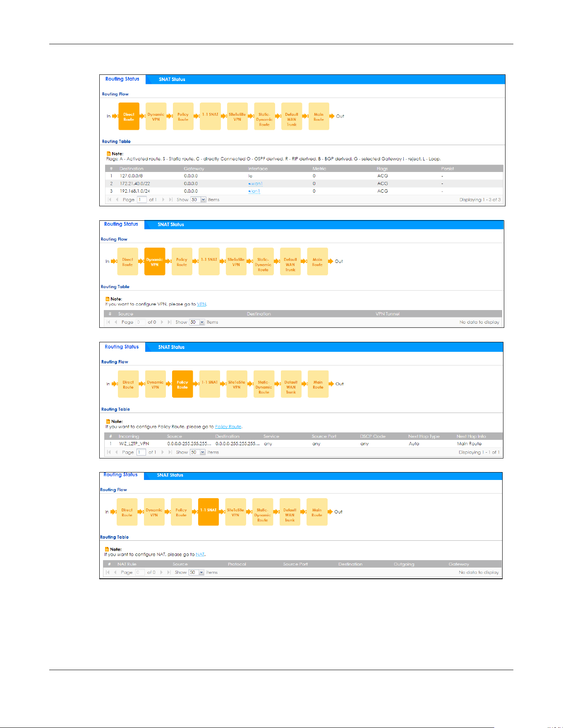
Task: Click previous-page arrow under the NAT Rule table
Action: [x=115, y=573]
